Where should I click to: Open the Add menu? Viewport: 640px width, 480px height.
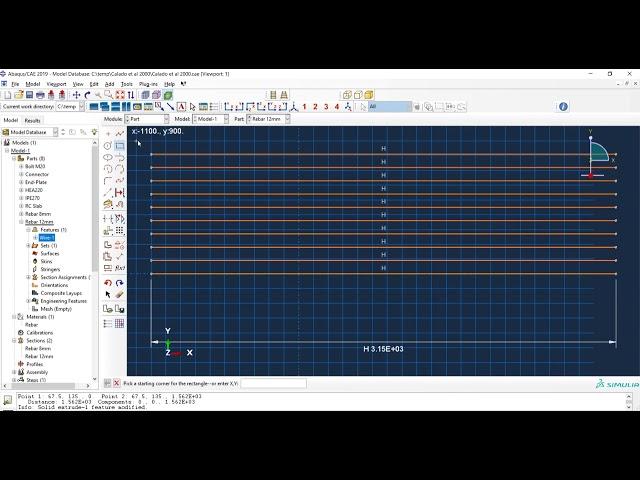click(109, 84)
